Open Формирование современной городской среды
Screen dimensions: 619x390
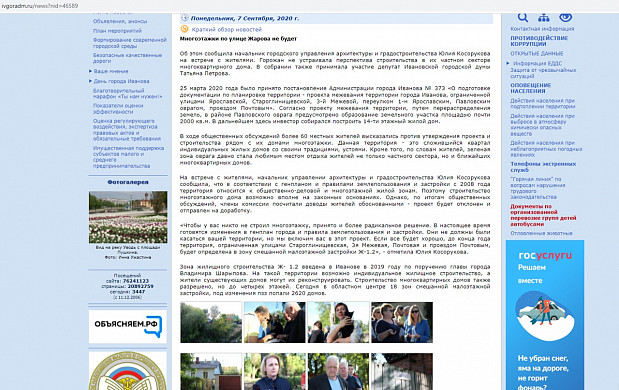click(130, 43)
